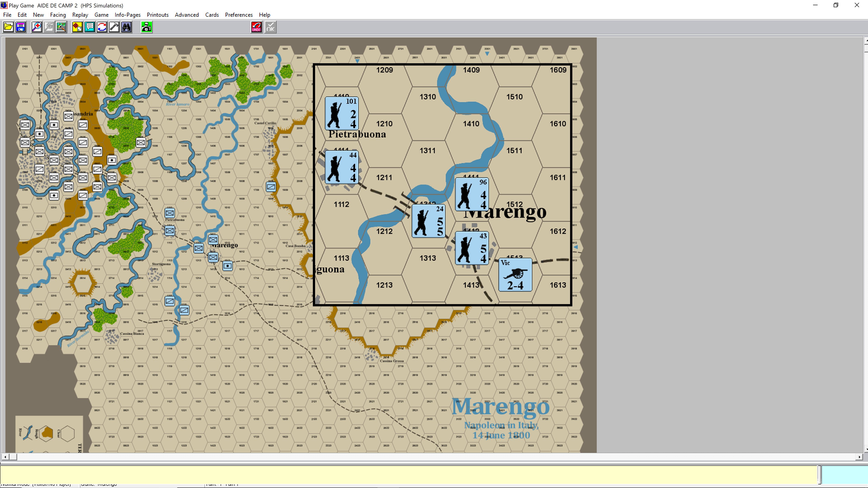868x488 pixels.
Task: Expand the Cards menu
Action: click(x=212, y=15)
